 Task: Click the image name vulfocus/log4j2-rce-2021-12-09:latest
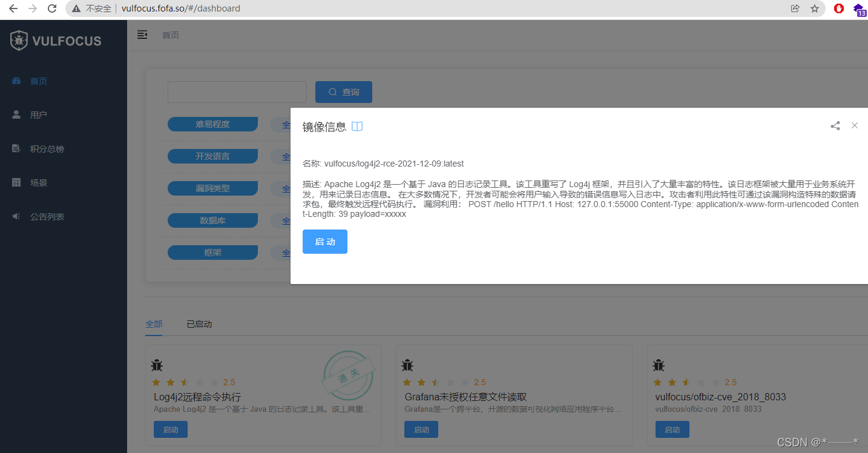[394, 164]
